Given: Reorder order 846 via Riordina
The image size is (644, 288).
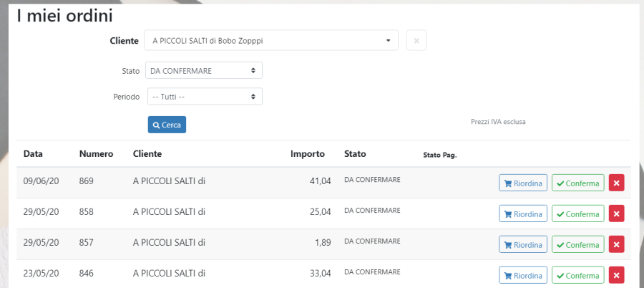Looking at the screenshot, I should point(522,276).
